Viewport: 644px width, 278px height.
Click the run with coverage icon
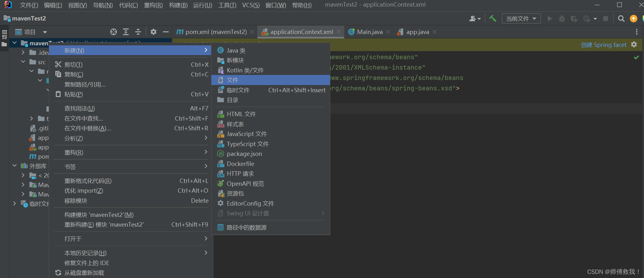(574, 19)
